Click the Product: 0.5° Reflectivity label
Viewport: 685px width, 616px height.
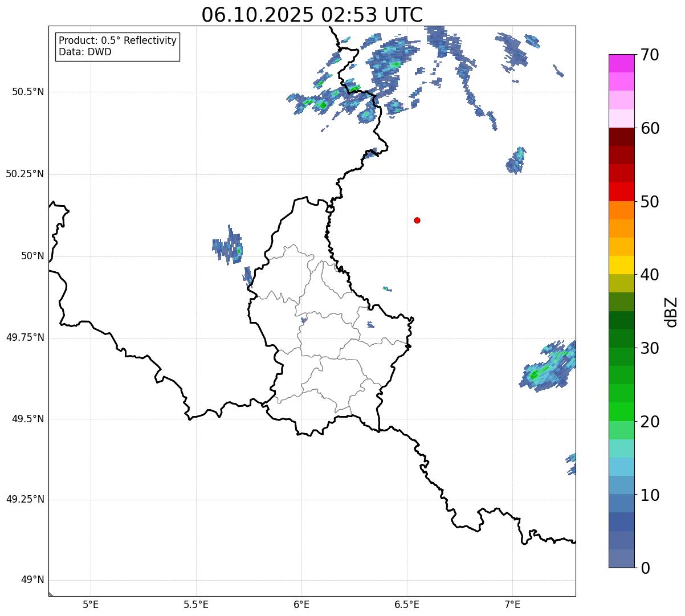118,41
